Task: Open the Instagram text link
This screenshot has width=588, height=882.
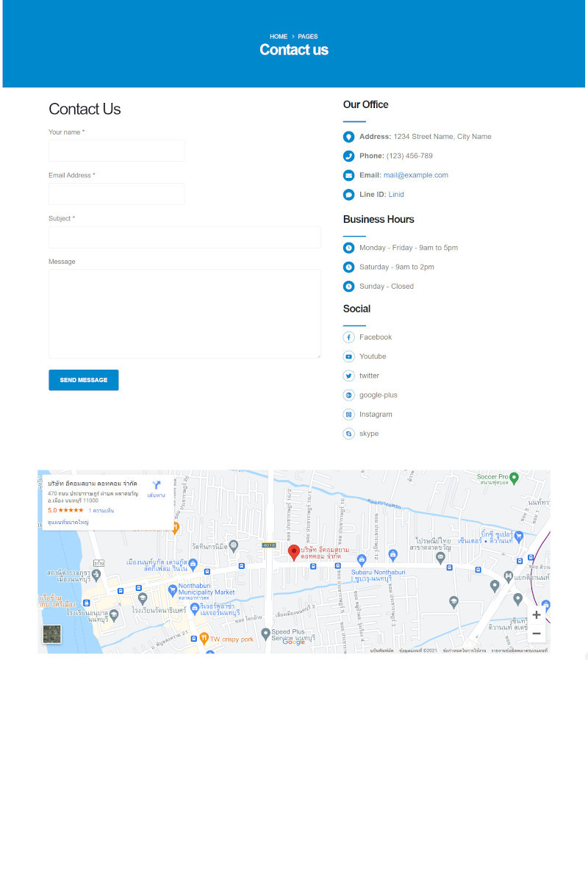Action: 376,415
